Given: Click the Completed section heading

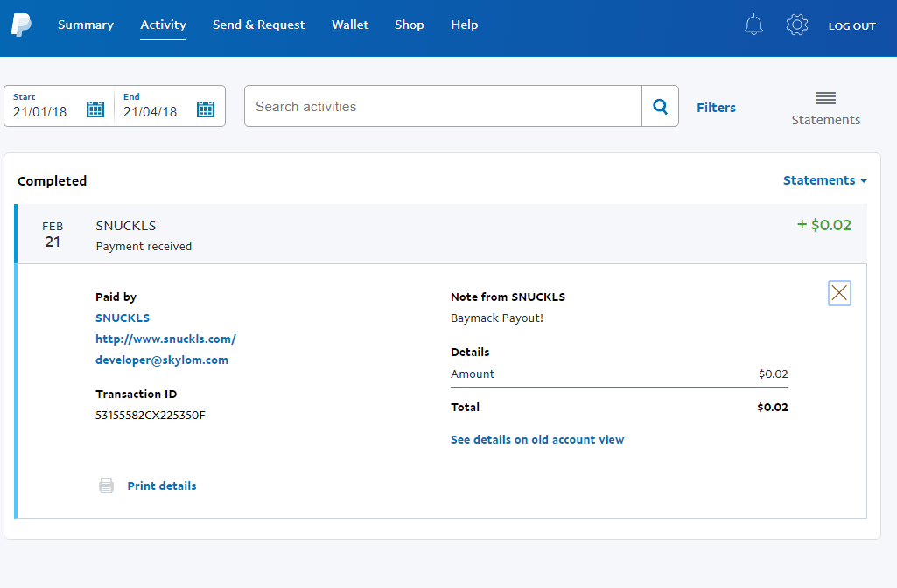Looking at the screenshot, I should click(x=52, y=181).
